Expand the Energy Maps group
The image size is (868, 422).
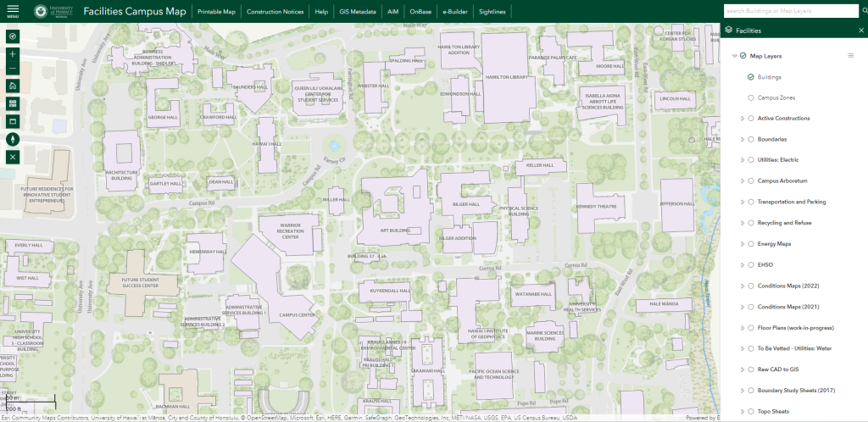click(x=743, y=244)
